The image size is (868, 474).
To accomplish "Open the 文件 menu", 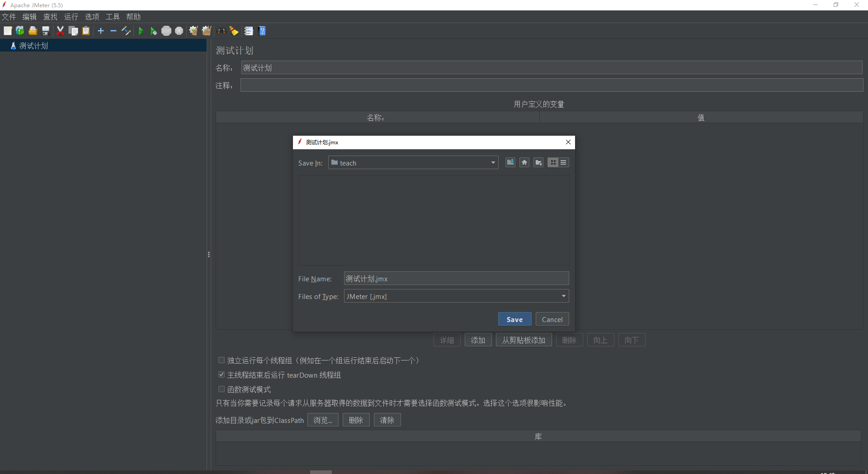I will (9, 17).
